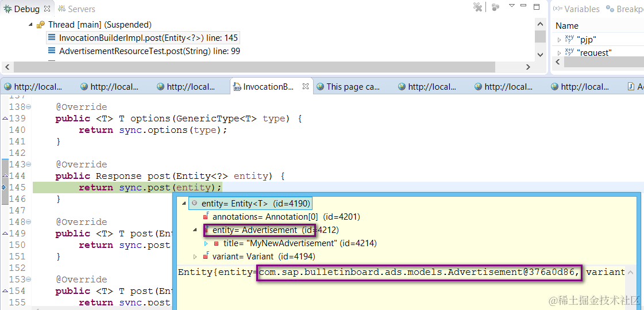Image resolution: width=644 pixels, height=310 pixels.
Task: Open the Breakpoints view tab
Action: (x=624, y=9)
